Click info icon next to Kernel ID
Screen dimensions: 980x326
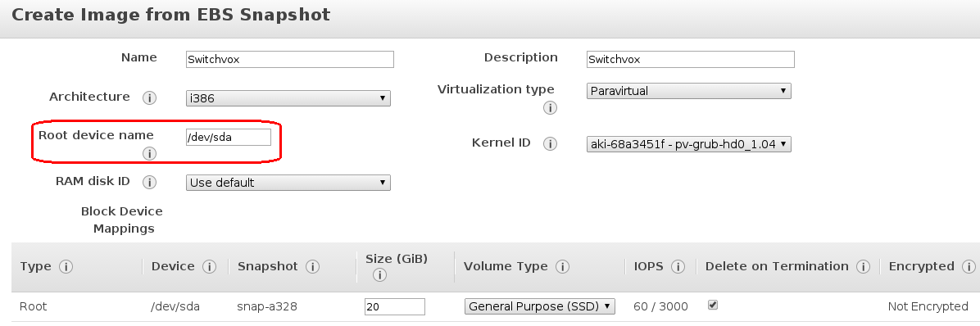(x=550, y=144)
